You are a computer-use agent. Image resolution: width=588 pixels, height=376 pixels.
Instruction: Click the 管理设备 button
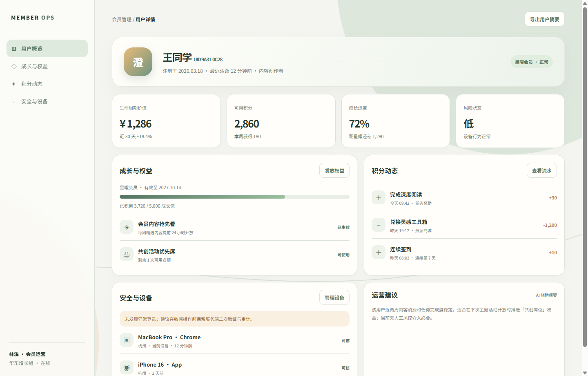click(334, 298)
